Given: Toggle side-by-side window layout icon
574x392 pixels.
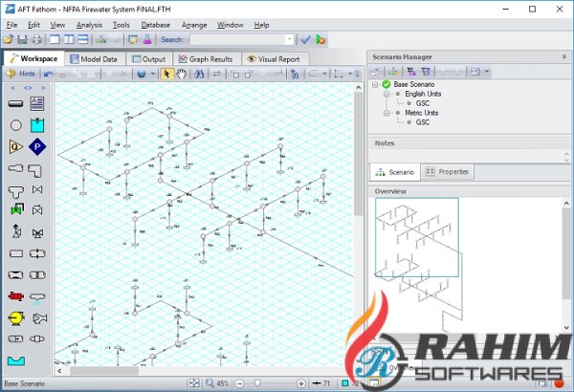Looking at the screenshot, I should [x=69, y=39].
